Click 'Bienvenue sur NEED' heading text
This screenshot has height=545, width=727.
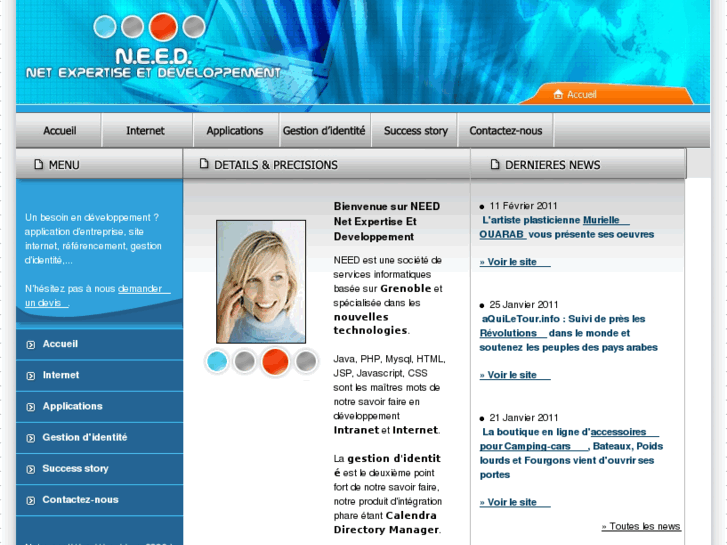[387, 206]
